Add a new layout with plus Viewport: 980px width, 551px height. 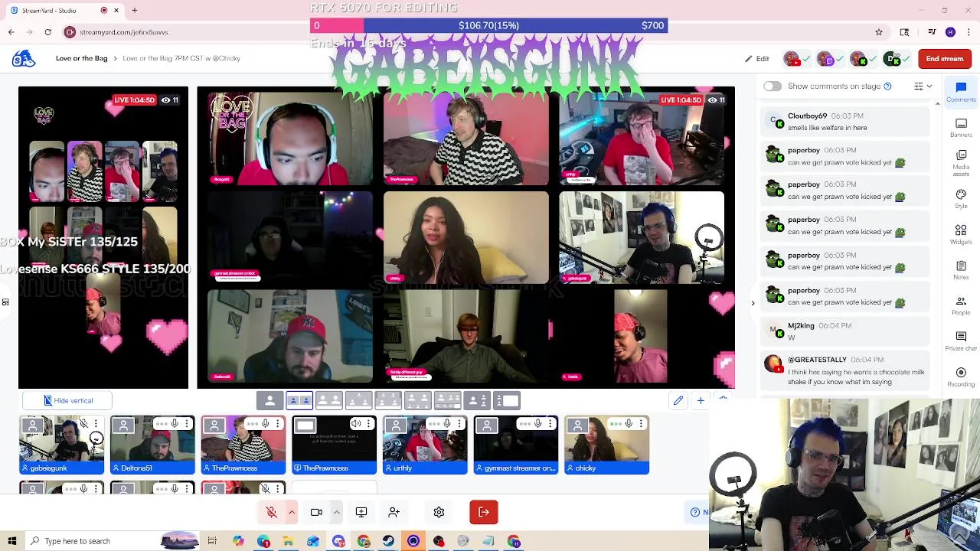(700, 400)
